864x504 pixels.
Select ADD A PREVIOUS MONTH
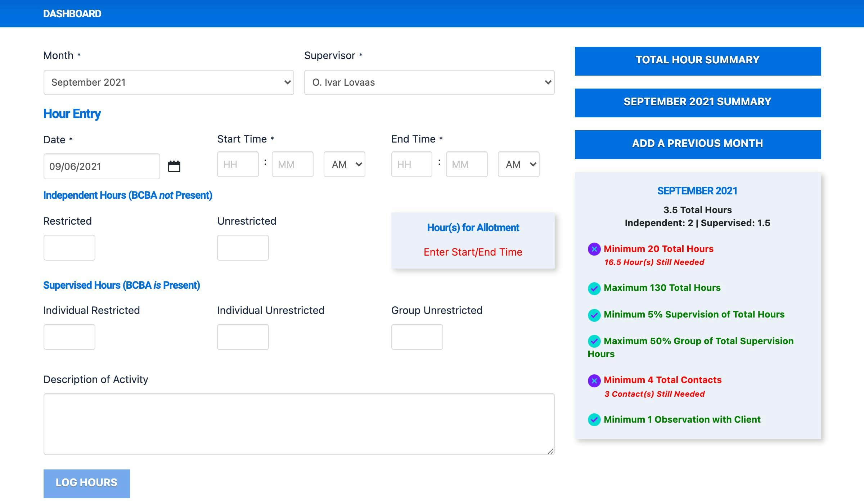[x=697, y=143]
